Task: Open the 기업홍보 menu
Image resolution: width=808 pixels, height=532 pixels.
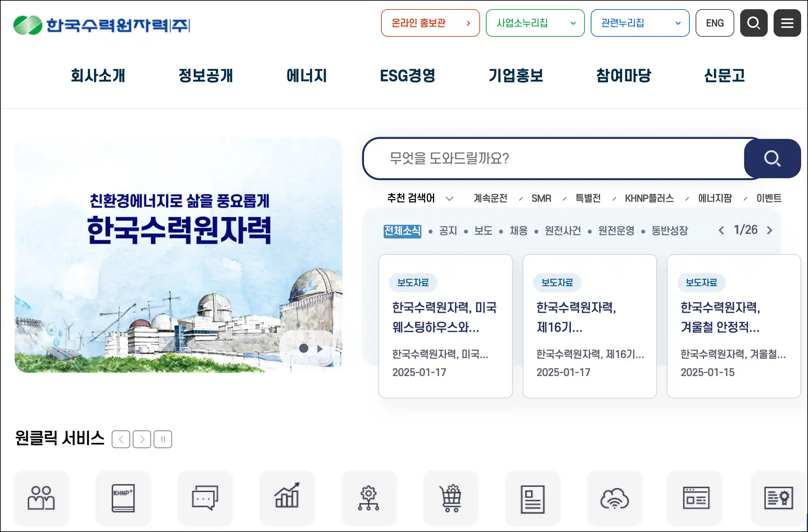Action: pos(516,75)
